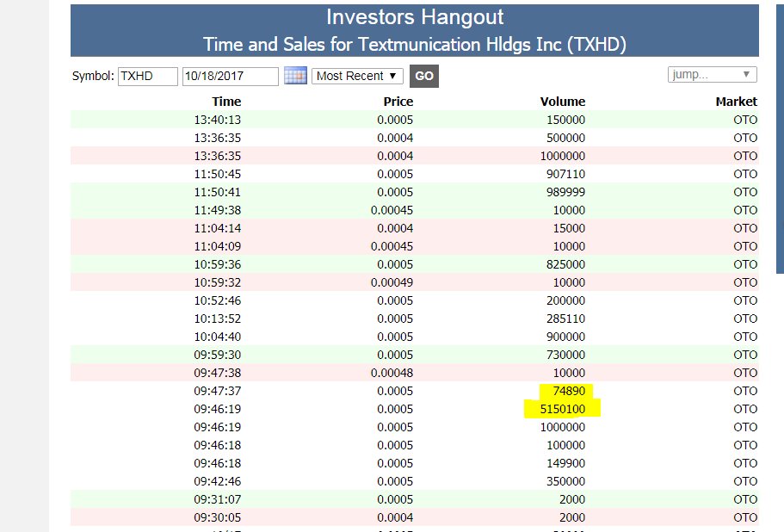Click highlighted volume 74890
This screenshot has height=532, width=784.
(x=569, y=391)
